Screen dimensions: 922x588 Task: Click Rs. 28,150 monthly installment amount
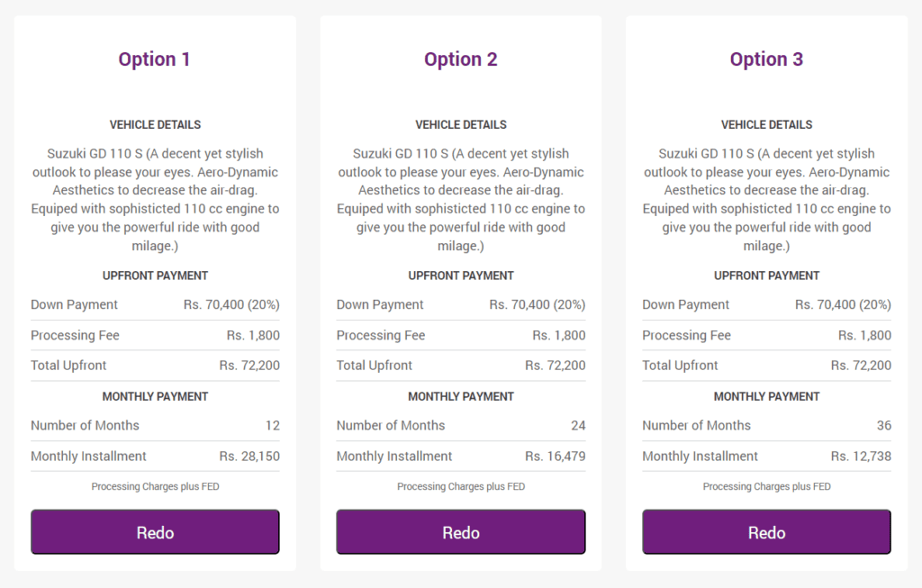249,456
